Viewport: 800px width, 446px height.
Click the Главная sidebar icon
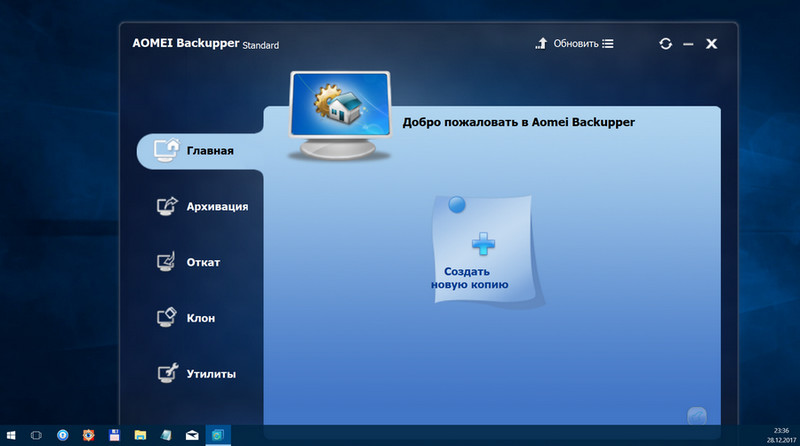[x=167, y=151]
